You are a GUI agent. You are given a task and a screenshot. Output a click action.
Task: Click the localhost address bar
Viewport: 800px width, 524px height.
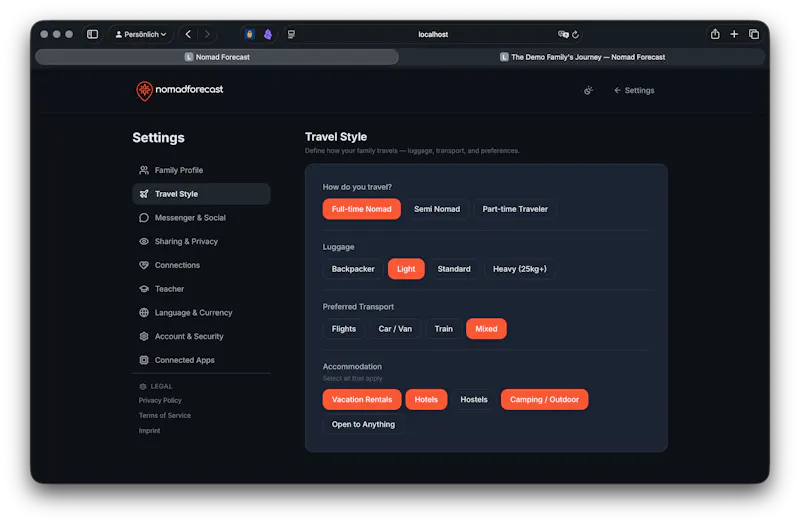[x=433, y=34]
